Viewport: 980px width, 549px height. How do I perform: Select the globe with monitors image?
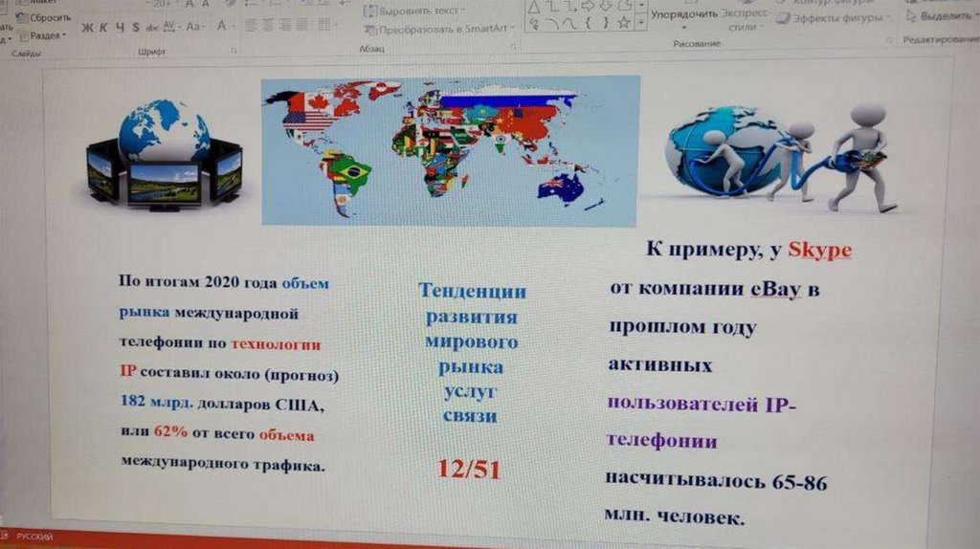click(164, 155)
